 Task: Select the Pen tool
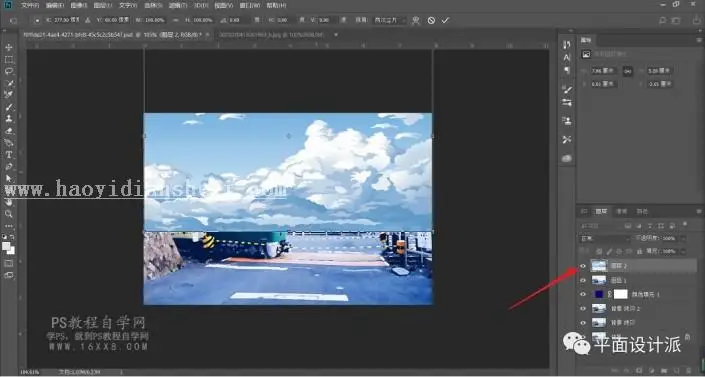tap(9, 166)
